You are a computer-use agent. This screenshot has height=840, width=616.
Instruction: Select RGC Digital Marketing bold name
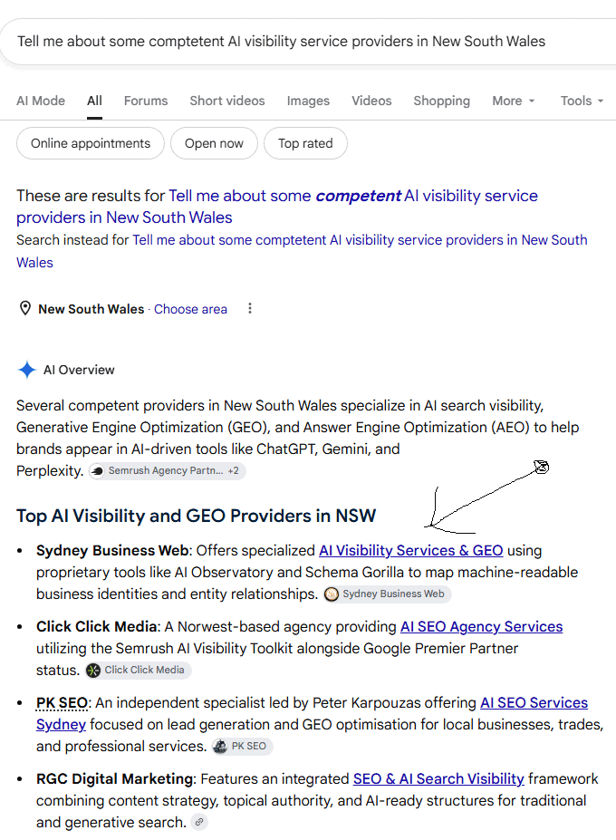pyautogui.click(x=114, y=778)
